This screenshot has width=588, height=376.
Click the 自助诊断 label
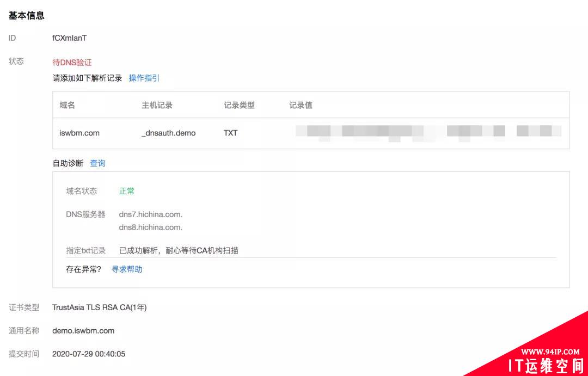coord(68,163)
